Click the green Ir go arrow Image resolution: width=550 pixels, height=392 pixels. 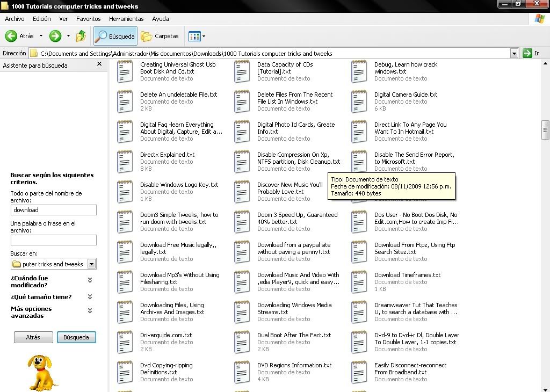tap(527, 53)
